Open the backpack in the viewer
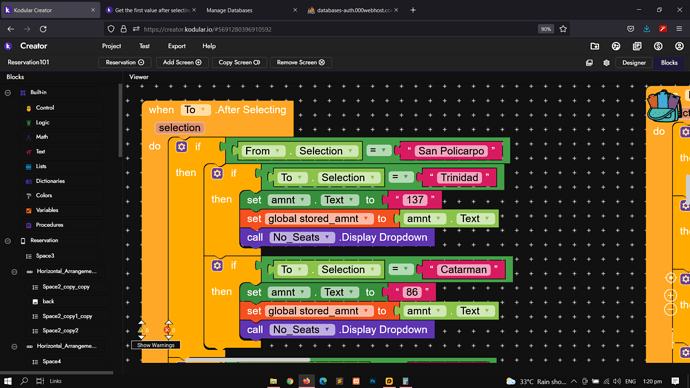The height and width of the screenshot is (388, 690). click(x=663, y=106)
